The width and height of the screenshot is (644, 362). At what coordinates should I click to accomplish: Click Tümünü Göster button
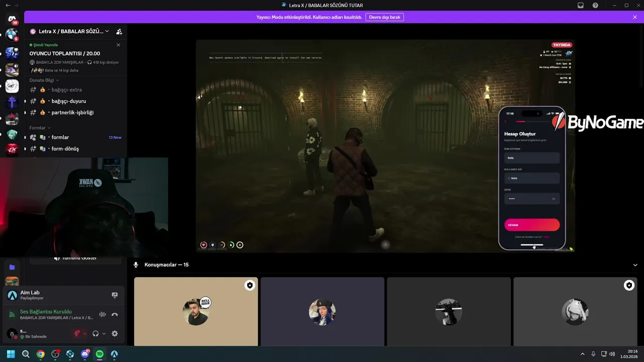pos(75,258)
